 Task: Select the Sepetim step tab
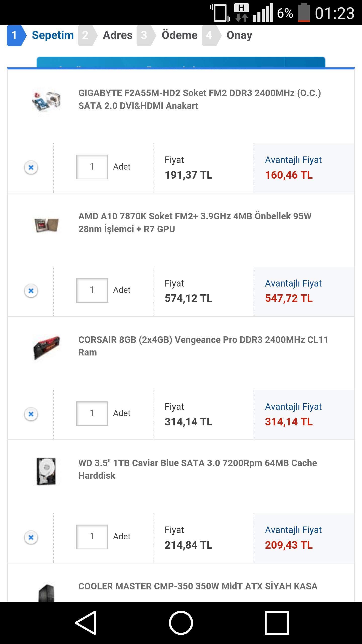pyautogui.click(x=53, y=35)
